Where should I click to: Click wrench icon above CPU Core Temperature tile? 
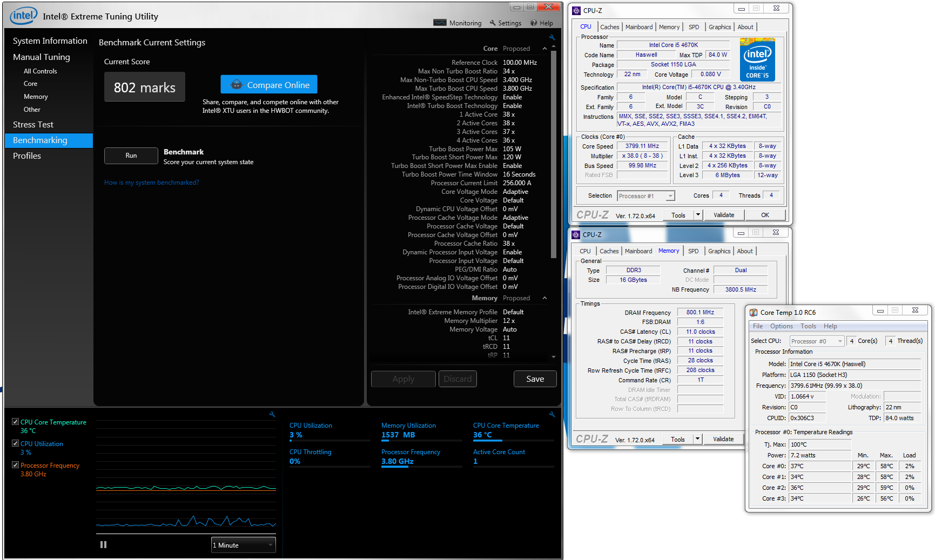point(551,414)
